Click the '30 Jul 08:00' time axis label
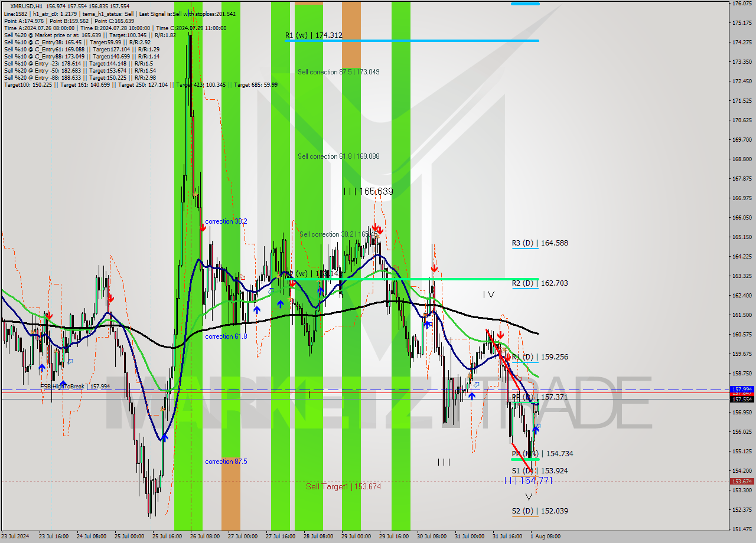This screenshot has height=543, width=756. 431,537
